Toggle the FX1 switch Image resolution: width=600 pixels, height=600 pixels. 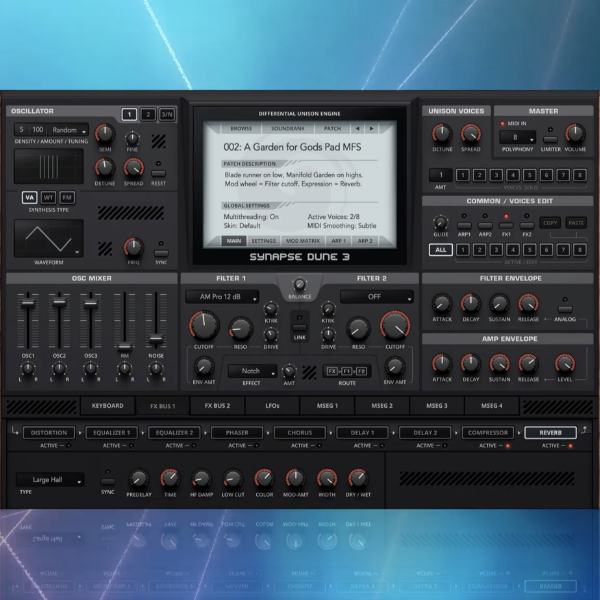[x=506, y=225]
